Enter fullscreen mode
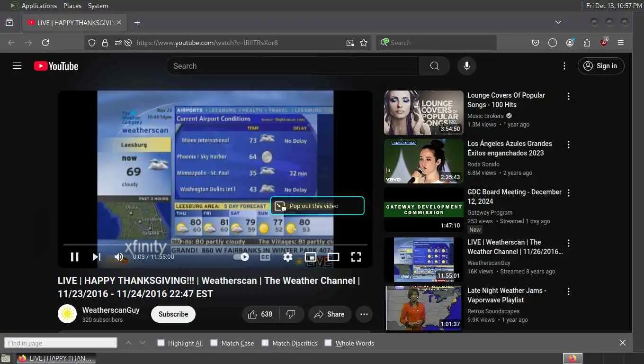 [356, 257]
